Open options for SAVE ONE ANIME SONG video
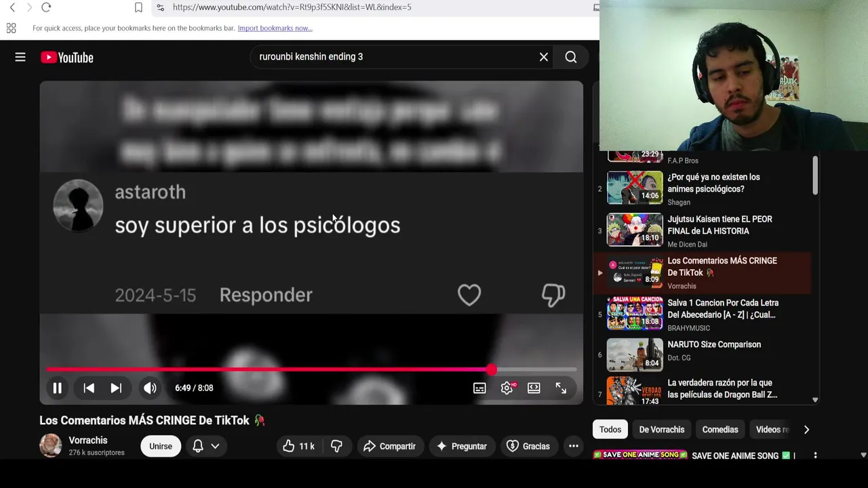 click(815, 455)
